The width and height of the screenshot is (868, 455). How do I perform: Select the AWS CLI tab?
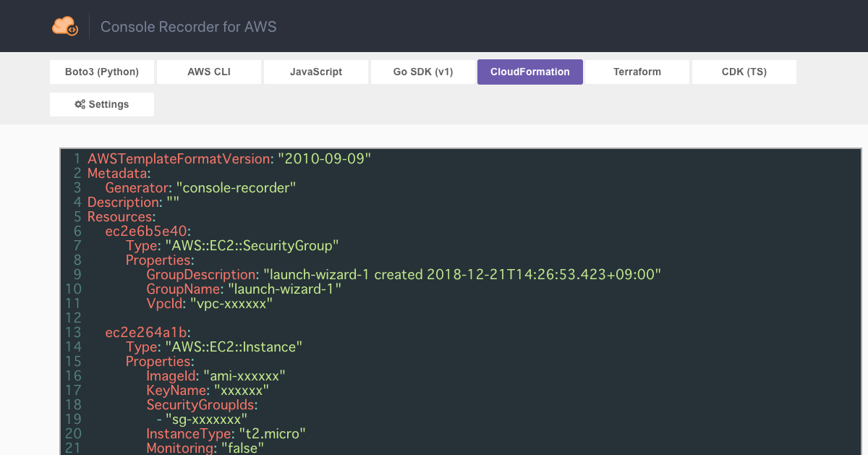[209, 72]
